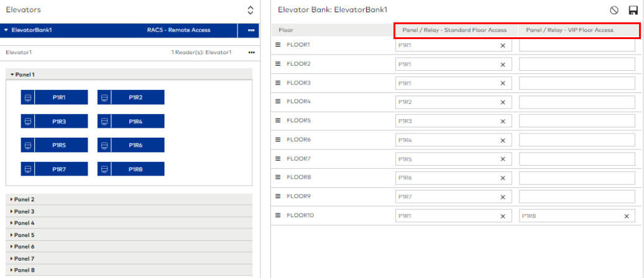The height and width of the screenshot is (278, 644).
Task: Click the Standard Floor Access column header
Action: [x=454, y=30]
